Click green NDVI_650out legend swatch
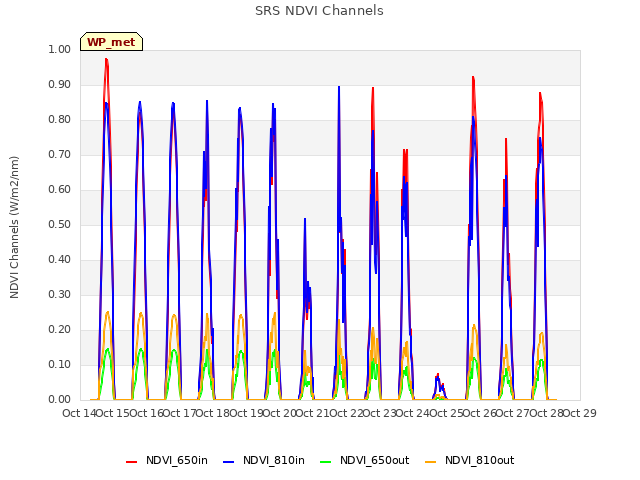This screenshot has height=480, width=640. 325,462
